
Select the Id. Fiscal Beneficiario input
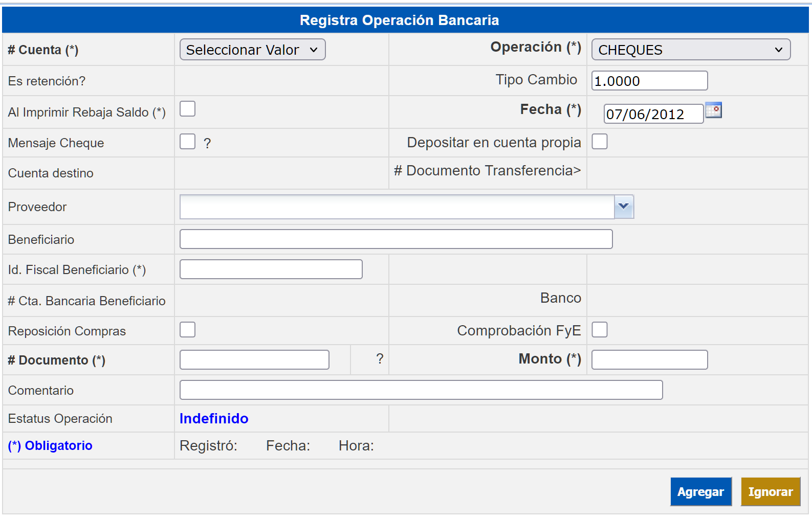tap(271, 269)
